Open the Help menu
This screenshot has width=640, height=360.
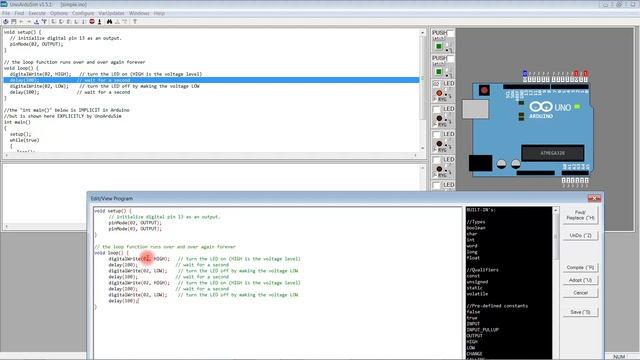click(159, 13)
